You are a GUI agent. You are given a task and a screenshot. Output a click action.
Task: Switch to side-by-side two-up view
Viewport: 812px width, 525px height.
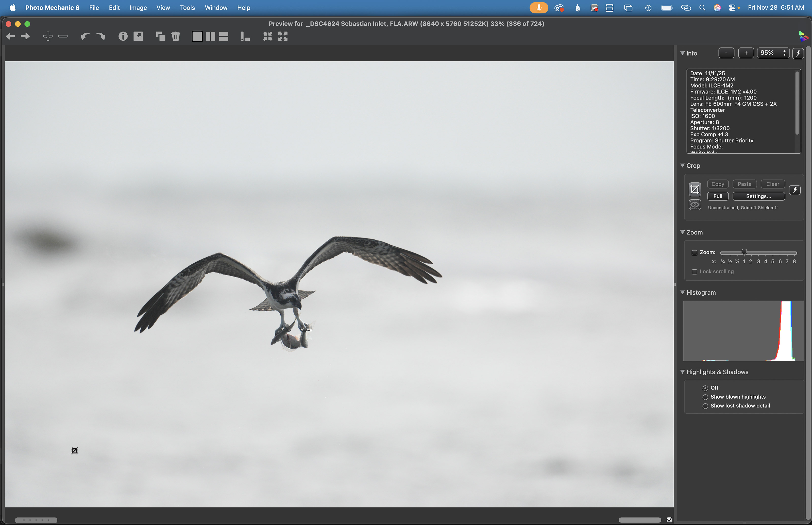click(210, 36)
